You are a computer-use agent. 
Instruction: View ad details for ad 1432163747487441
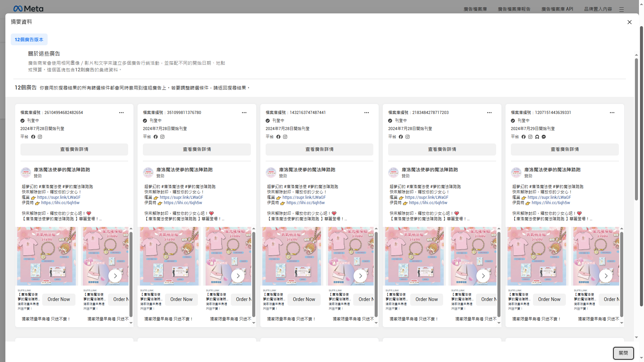(319, 149)
